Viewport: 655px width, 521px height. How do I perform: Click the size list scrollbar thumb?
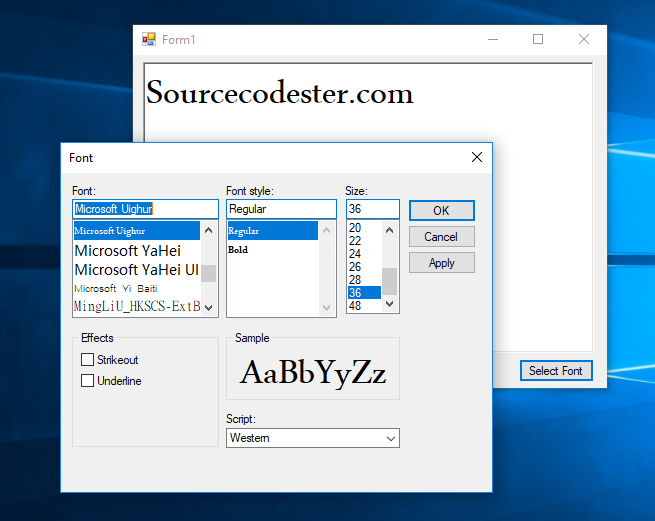[389, 281]
